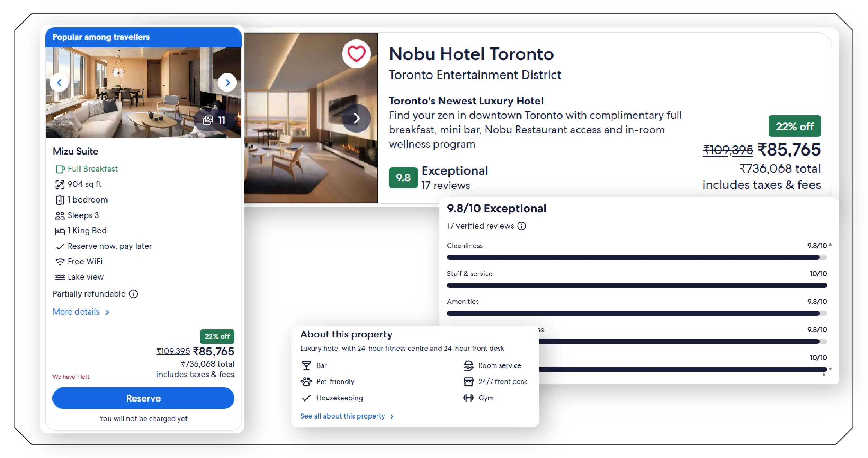Open the 17 reviews link
Image resolution: width=868 pixels, height=458 pixels.
point(446,186)
